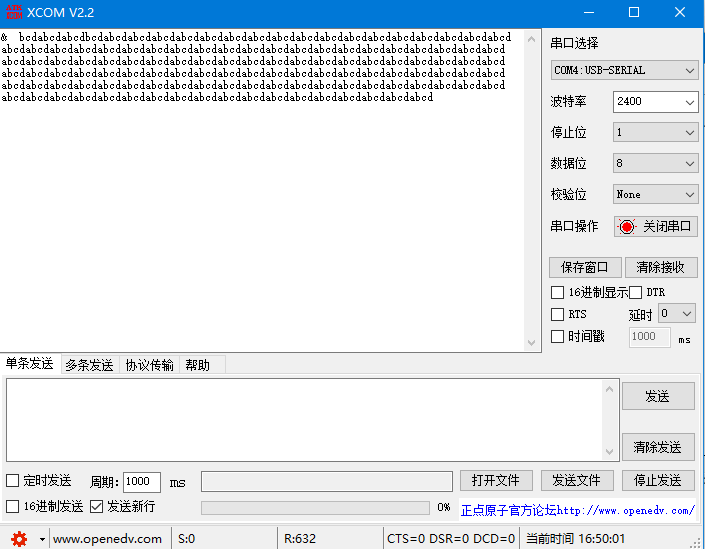Click the 当前时间 16:50:01 clock text
This screenshot has height=549, width=705.
tap(576, 539)
